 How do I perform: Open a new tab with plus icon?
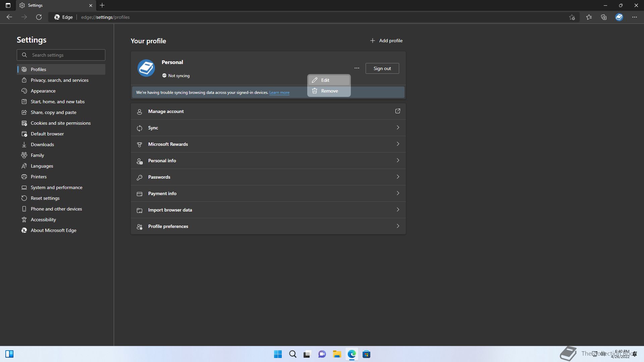(x=102, y=5)
